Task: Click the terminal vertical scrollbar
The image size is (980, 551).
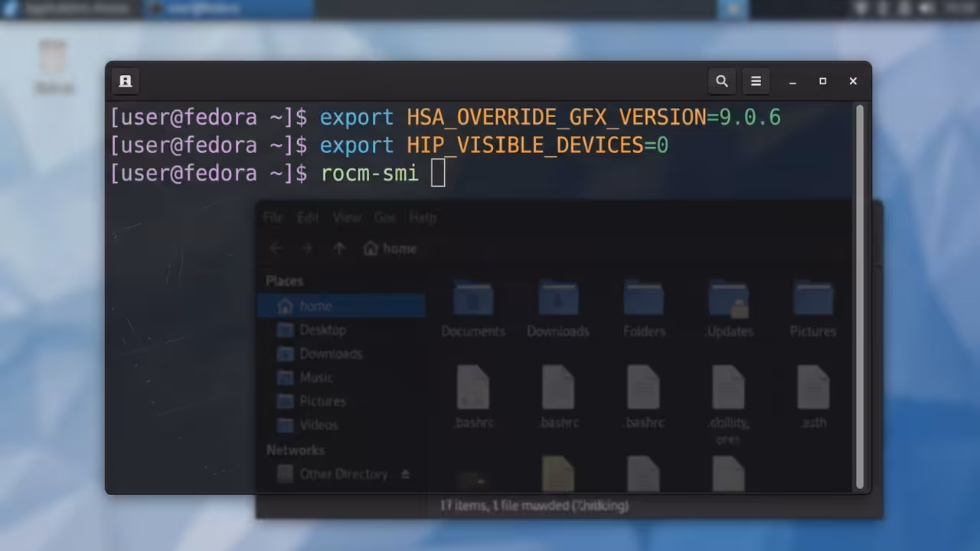Action: (x=860, y=297)
